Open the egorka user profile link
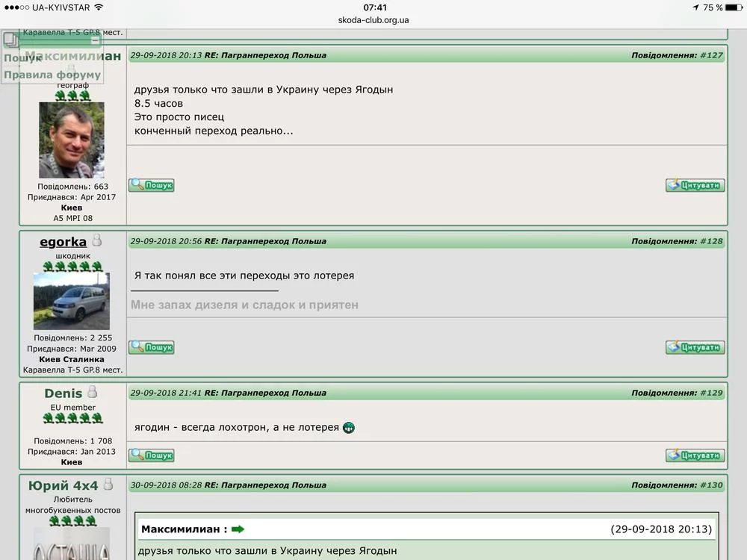747x560 pixels. coord(63,242)
